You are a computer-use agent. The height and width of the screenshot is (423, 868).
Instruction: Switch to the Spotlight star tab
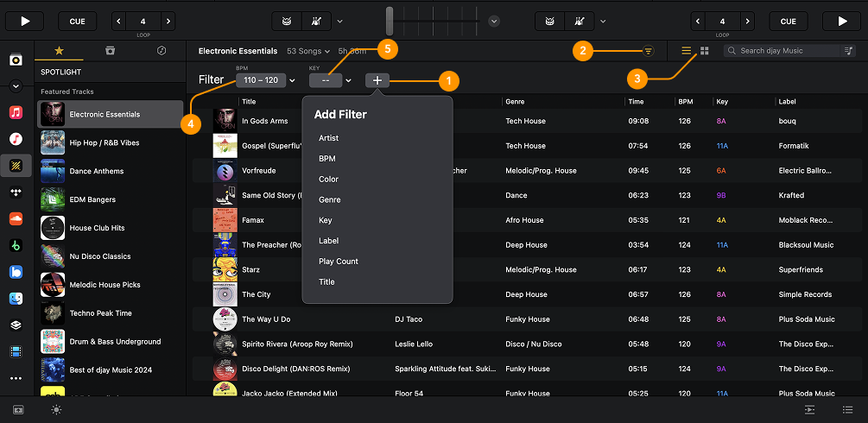[x=60, y=50]
